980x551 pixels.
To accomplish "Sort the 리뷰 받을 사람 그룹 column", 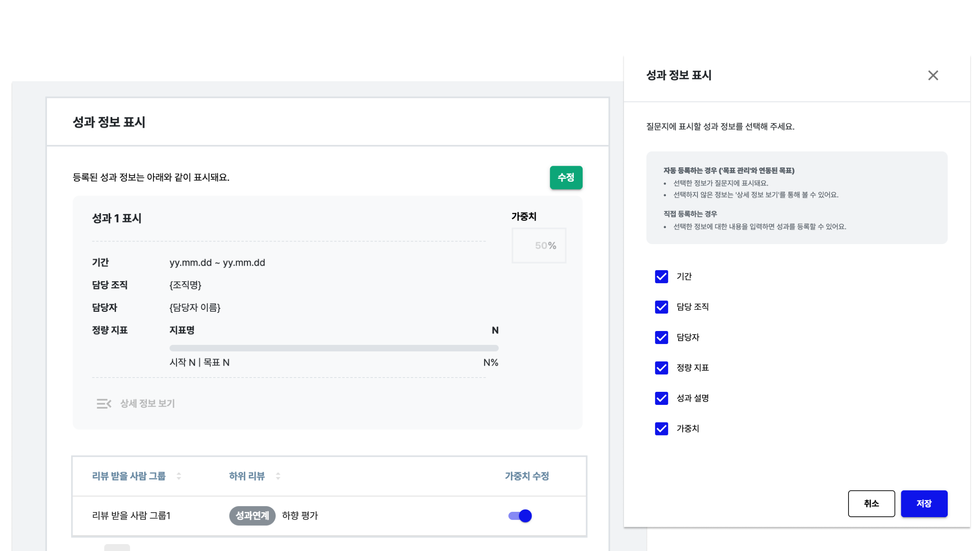I will pos(178,476).
